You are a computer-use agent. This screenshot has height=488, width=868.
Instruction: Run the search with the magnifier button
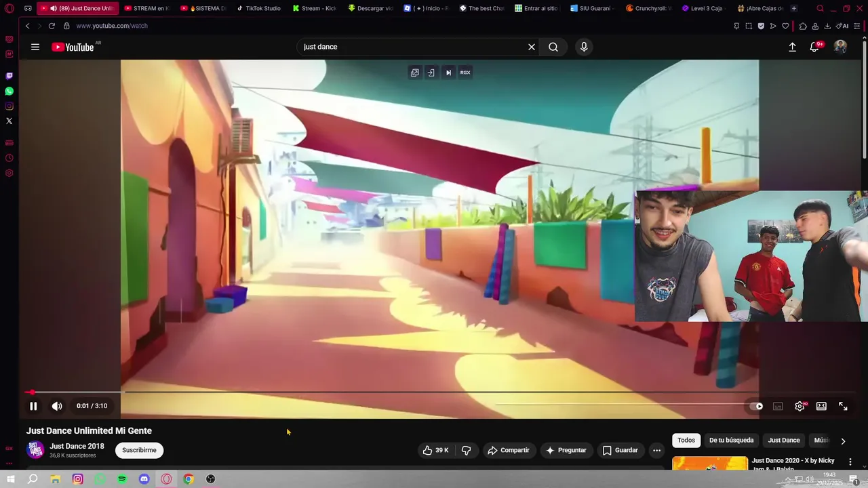553,47
